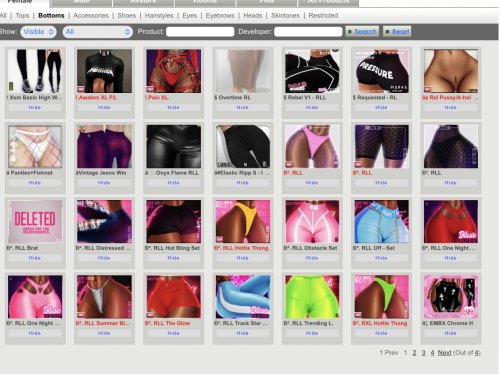The width and height of the screenshot is (500, 378).
Task: Select the $ Requested - RL thumbnail
Action: click(381, 71)
